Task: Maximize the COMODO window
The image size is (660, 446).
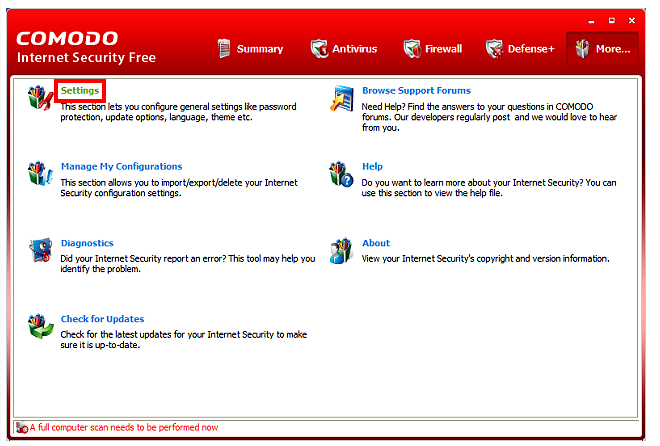Action: coord(612,20)
